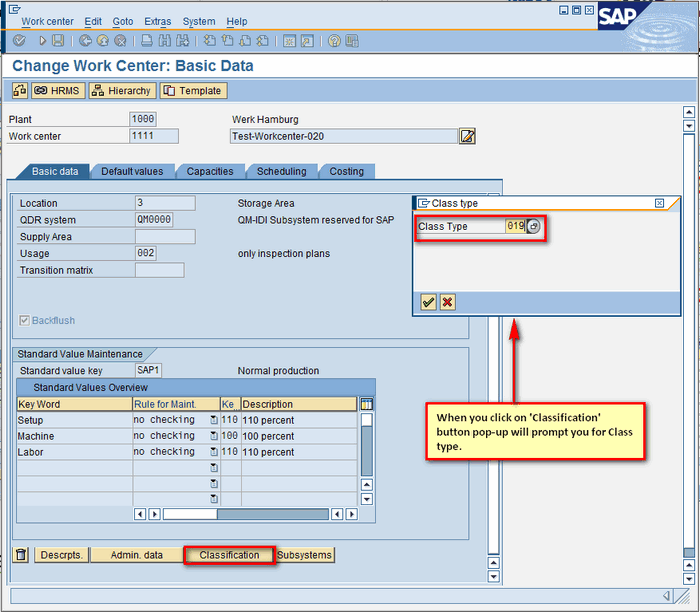Switch to the Capacities tab
The image size is (700, 612).
click(210, 171)
